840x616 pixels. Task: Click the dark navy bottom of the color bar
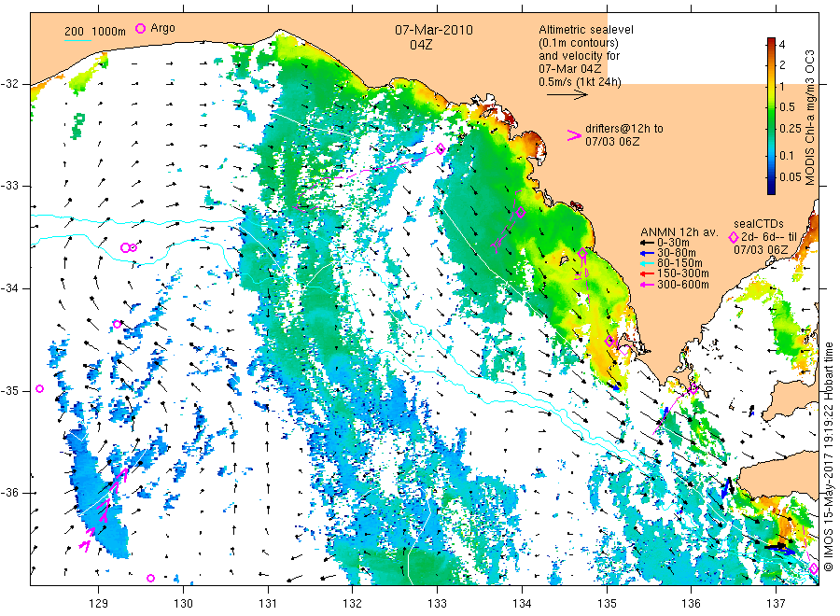pos(771,189)
